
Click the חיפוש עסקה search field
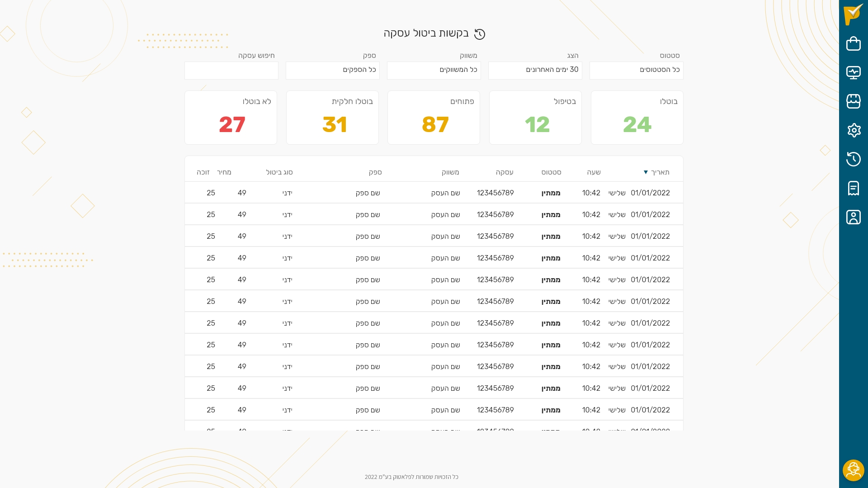pos(231,70)
